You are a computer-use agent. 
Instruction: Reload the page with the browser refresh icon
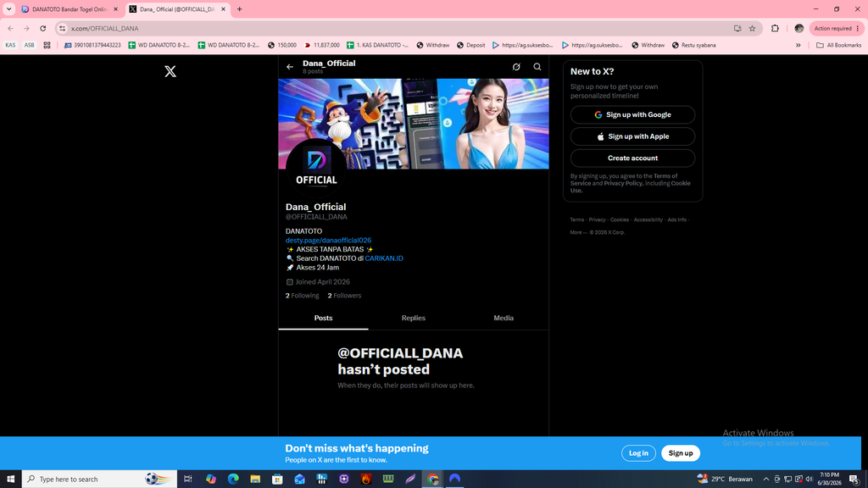pyautogui.click(x=42, y=28)
